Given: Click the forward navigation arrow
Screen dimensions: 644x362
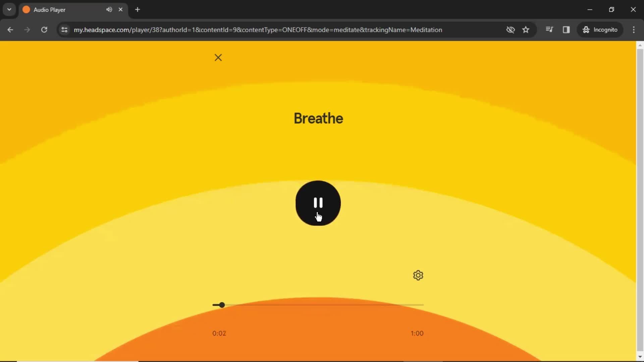Looking at the screenshot, I should point(26,29).
